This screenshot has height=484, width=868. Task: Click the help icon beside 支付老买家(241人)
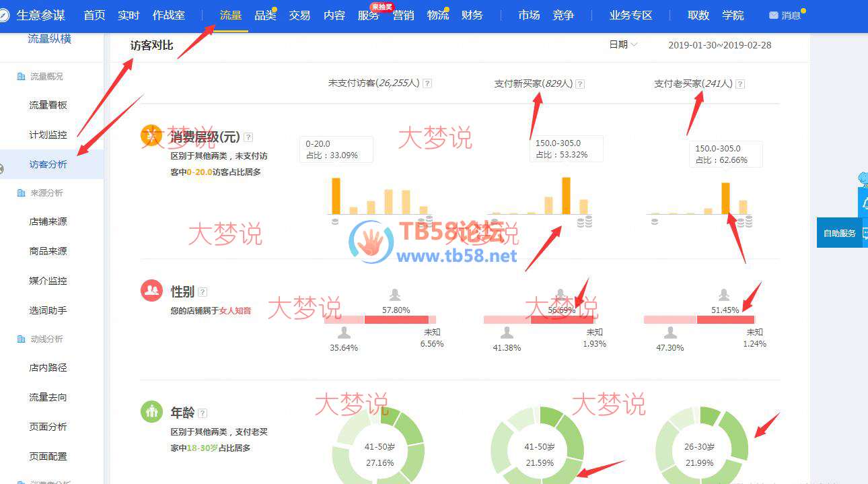740,84
